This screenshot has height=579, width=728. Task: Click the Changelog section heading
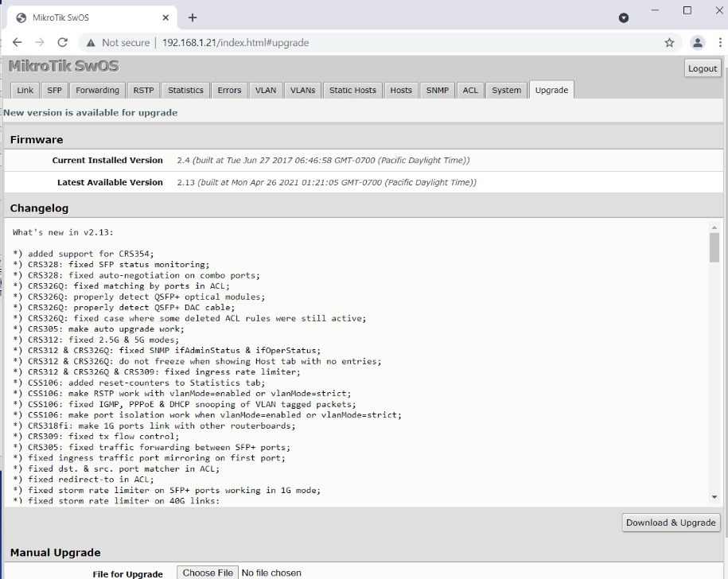[40, 208]
